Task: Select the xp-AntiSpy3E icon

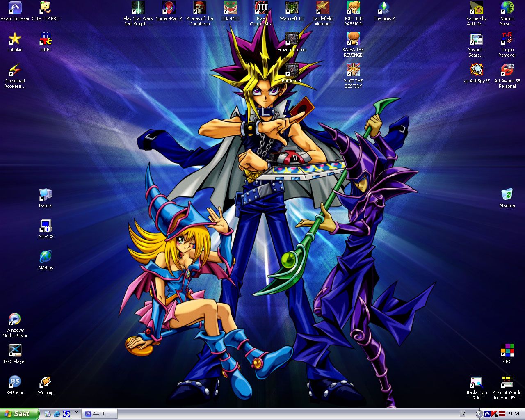Action: (x=477, y=73)
